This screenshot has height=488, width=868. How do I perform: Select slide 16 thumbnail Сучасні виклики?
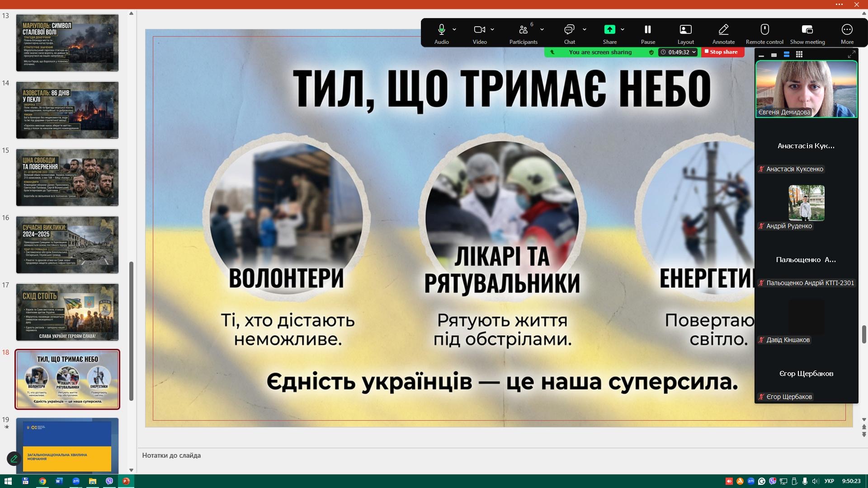[67, 244]
